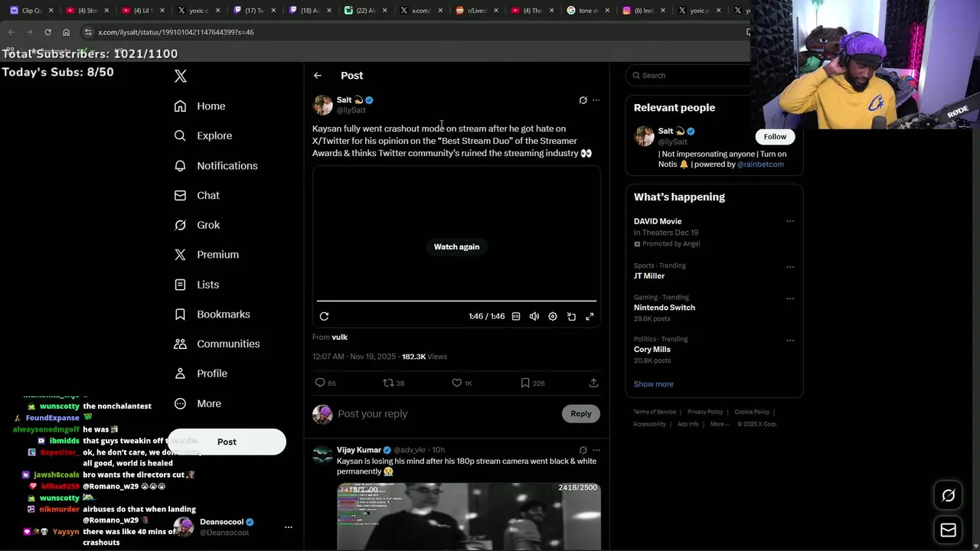Open the Home icon in sidebar
This screenshot has width=980, height=551.
point(180,106)
